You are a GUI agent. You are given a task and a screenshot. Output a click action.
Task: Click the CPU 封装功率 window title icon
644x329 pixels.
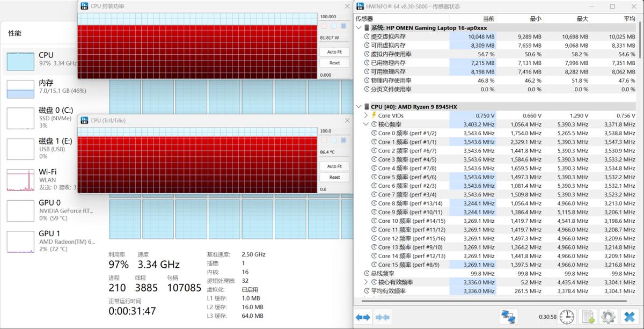point(84,6)
